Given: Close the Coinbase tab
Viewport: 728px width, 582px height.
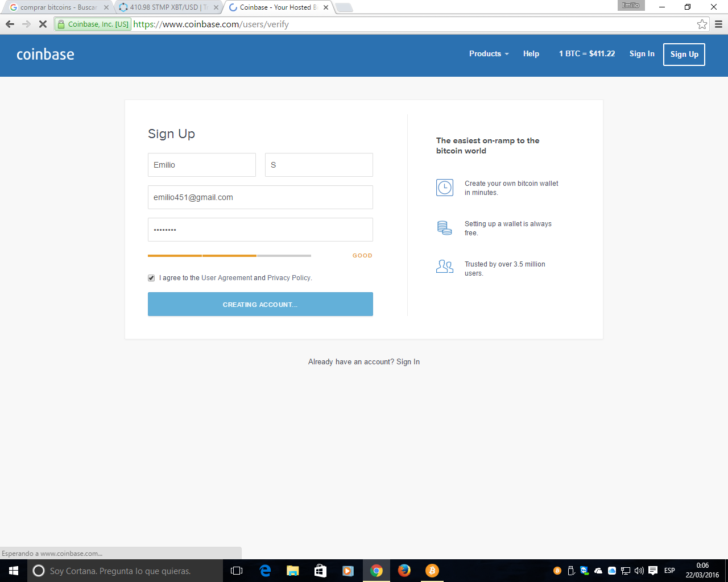Looking at the screenshot, I should (x=326, y=7).
